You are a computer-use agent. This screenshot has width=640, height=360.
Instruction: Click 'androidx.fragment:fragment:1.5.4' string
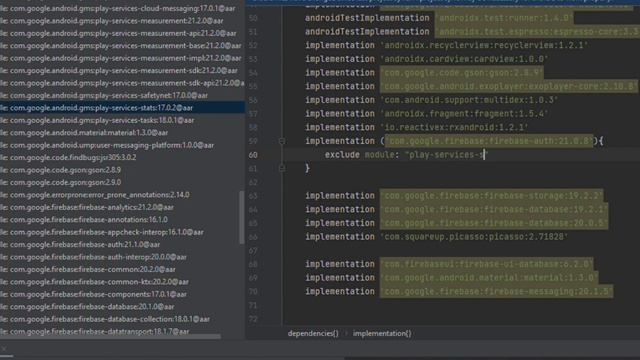click(x=464, y=114)
